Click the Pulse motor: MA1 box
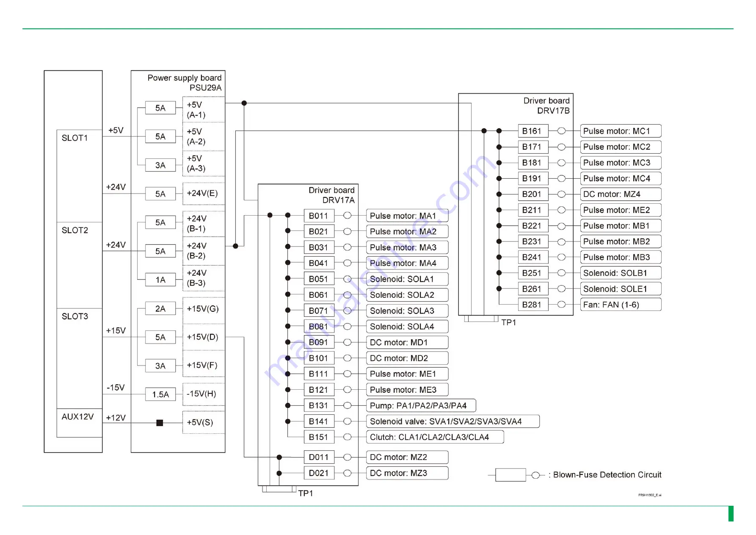The width and height of the screenshot is (756, 535). click(x=407, y=216)
